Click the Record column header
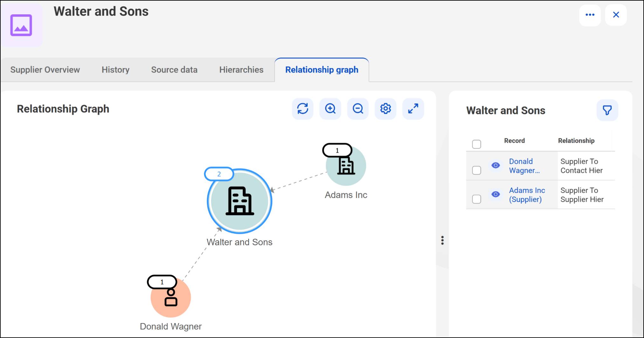Image resolution: width=644 pixels, height=338 pixels. tap(514, 141)
